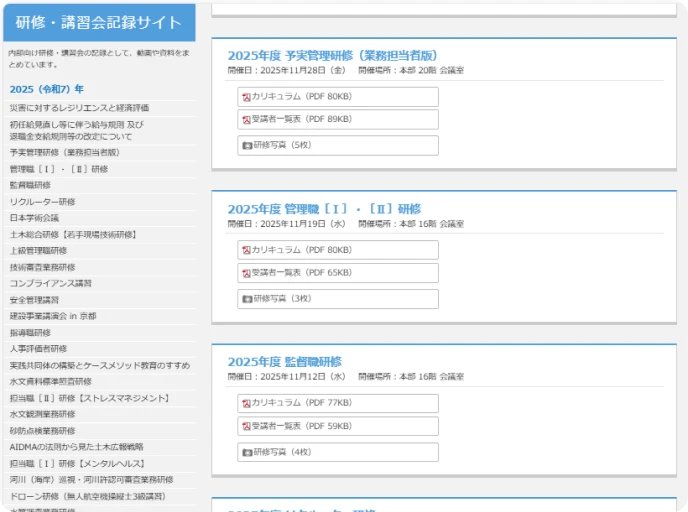Open 監督職研修 受講者一覧表 (PDF 59KB)
Viewport: 688px width, 512px height.
(x=300, y=426)
